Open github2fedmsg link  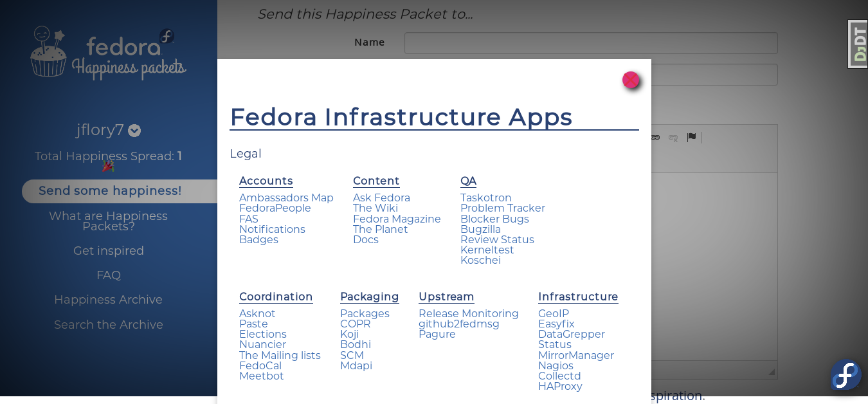[x=459, y=324]
